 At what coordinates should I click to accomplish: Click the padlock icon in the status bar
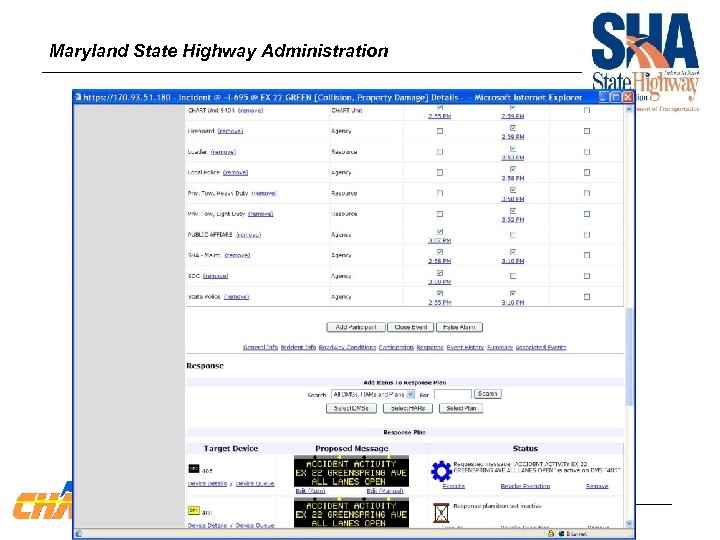(551, 534)
